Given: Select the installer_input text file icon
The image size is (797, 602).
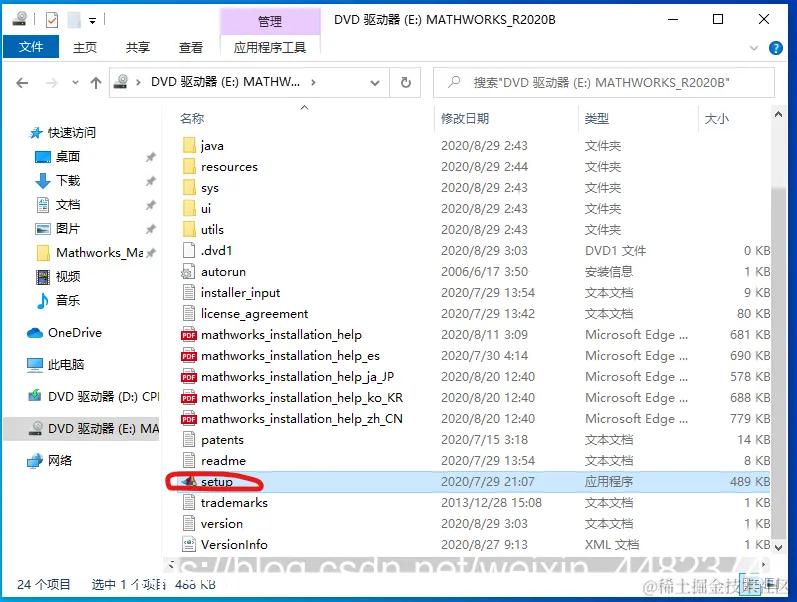Looking at the screenshot, I should [189, 292].
